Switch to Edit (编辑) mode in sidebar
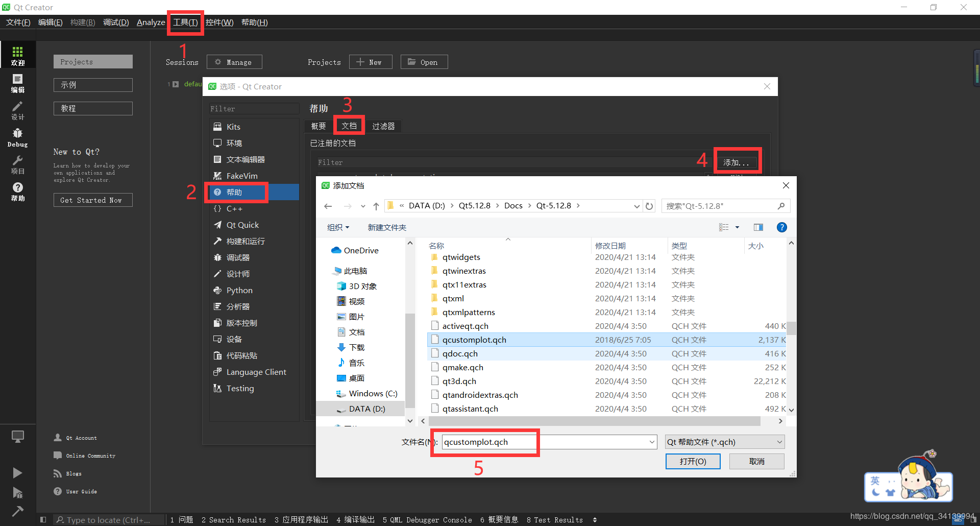 pyautogui.click(x=18, y=83)
